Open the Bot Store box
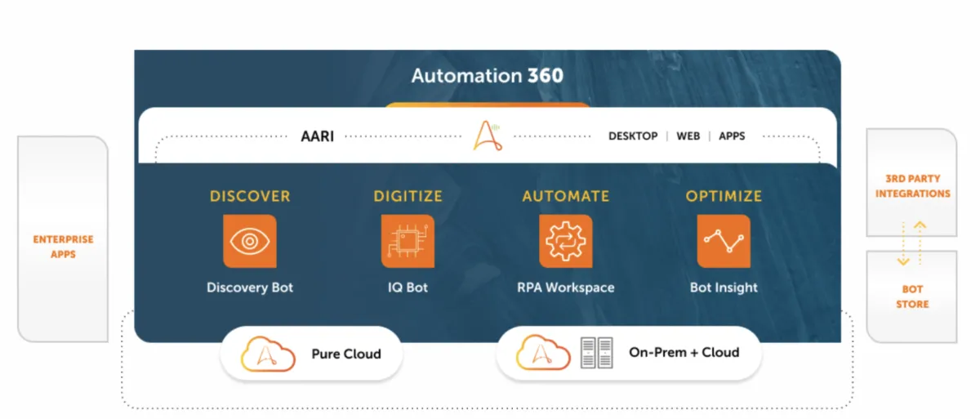The width and height of the screenshot is (980, 419). 912,296
